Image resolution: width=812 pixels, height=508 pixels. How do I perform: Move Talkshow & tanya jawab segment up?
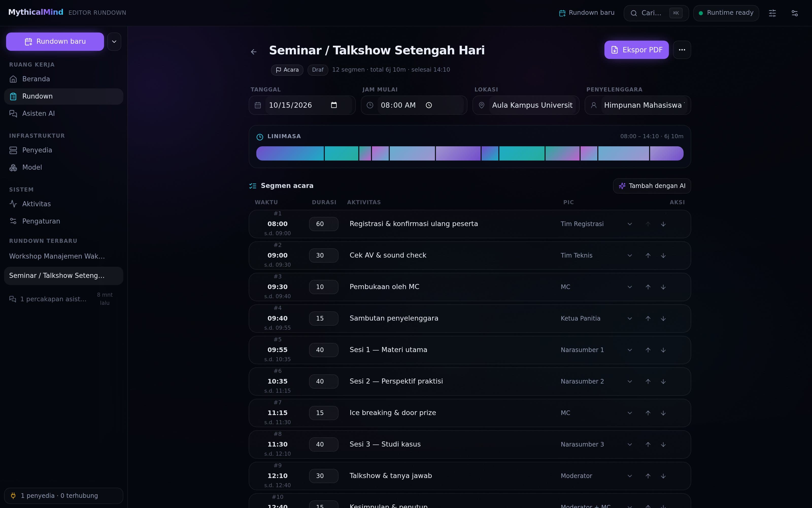pyautogui.click(x=648, y=476)
